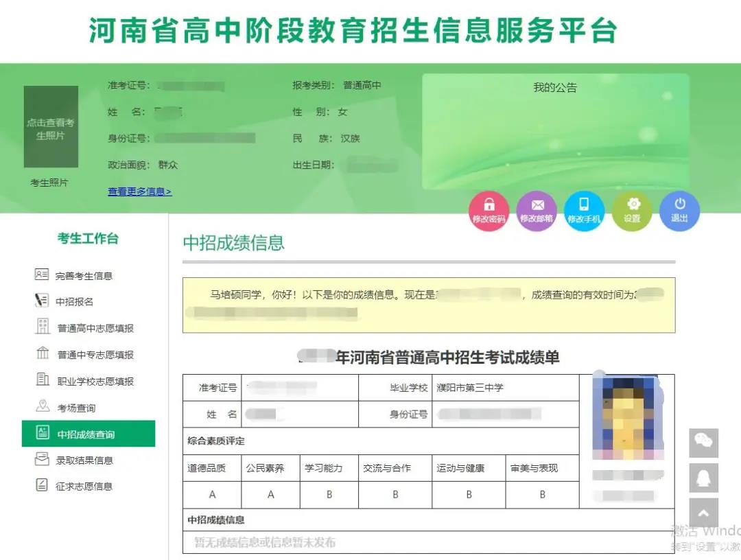
Task: Open 考场查询 menu entry
Action: 76,408
